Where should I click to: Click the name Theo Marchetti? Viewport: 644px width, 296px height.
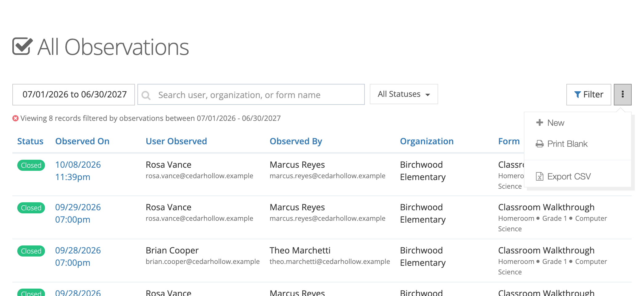[x=300, y=250]
